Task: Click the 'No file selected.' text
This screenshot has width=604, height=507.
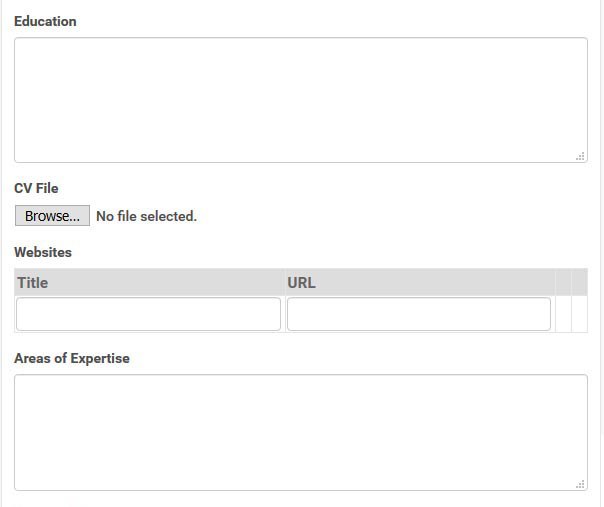Action: 146,216
